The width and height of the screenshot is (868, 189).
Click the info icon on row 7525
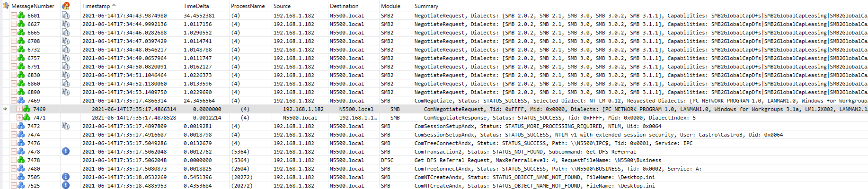coord(66,186)
